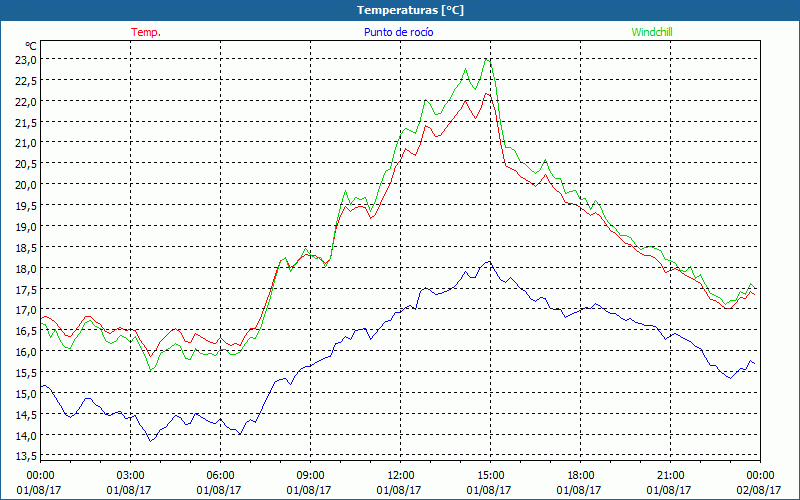Click the 16,0 y-axis value
Viewport: 800px width, 500px height.
[27, 352]
